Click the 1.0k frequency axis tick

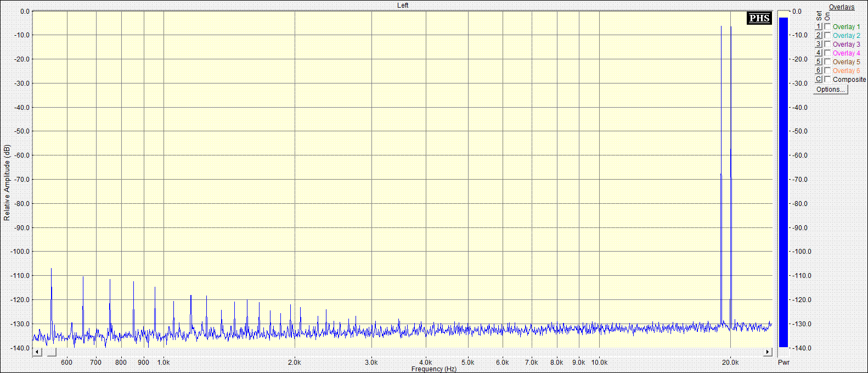164,362
